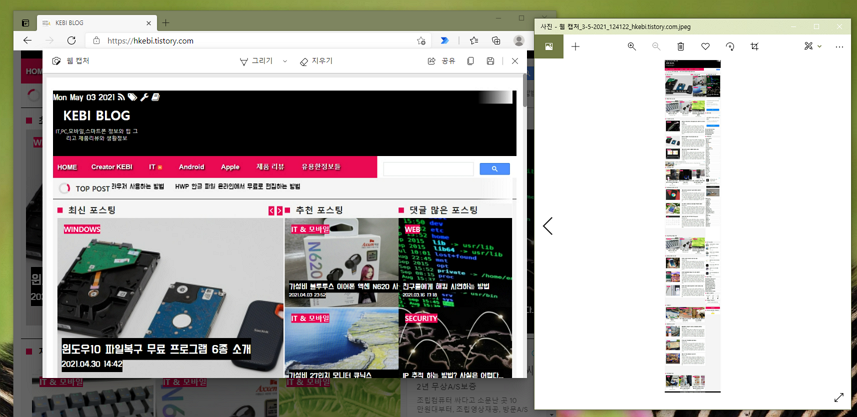Click the blog search input box
Viewport: 857px width, 417px height.
click(x=428, y=169)
